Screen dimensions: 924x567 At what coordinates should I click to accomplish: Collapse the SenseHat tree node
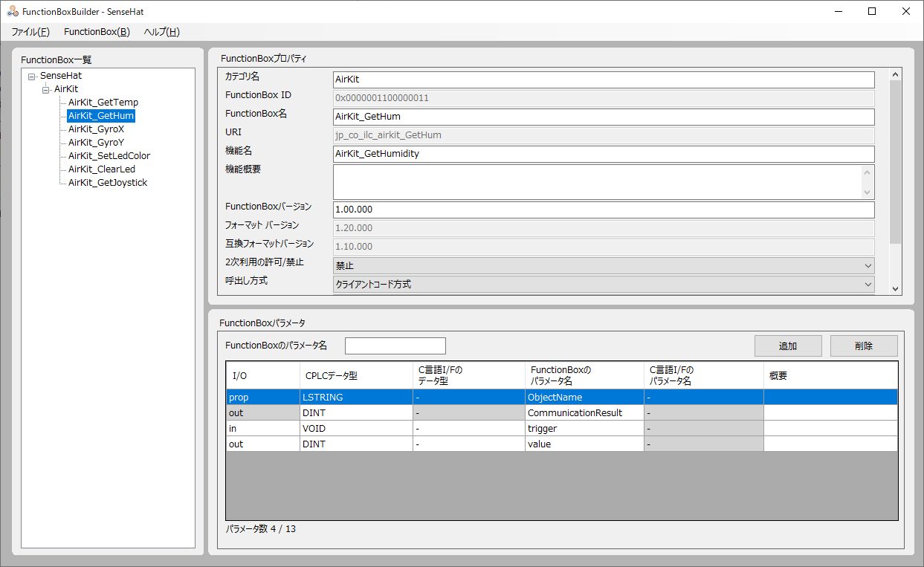[31, 75]
